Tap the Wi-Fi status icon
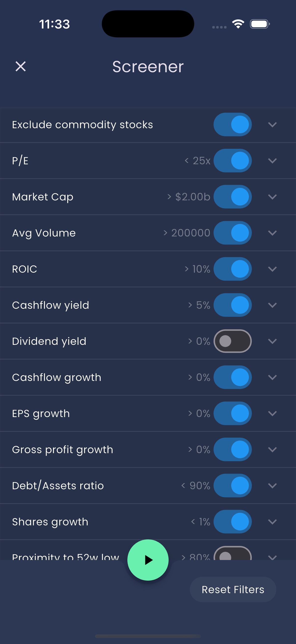 coord(238,24)
